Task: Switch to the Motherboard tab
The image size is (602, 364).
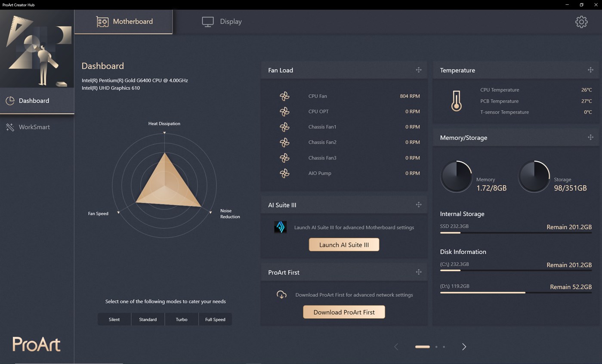Action: pyautogui.click(x=123, y=22)
